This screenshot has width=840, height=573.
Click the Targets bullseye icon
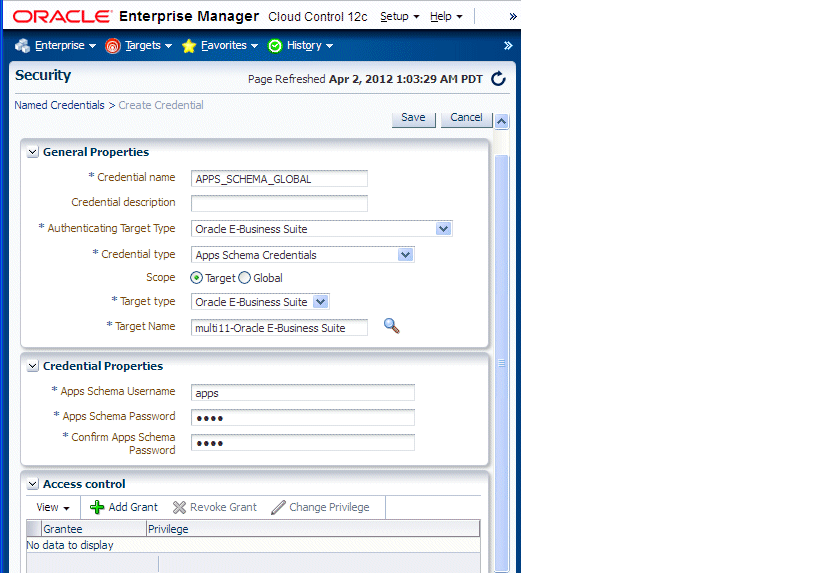pyautogui.click(x=112, y=46)
